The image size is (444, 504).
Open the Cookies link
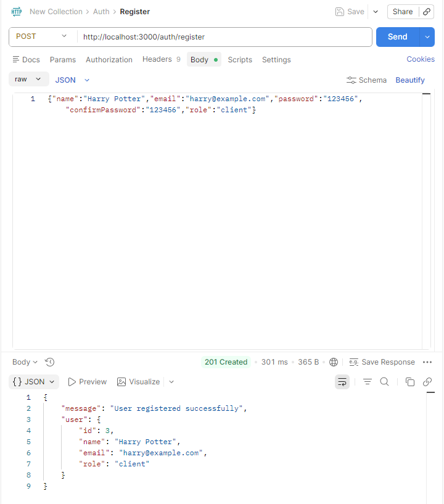tap(421, 59)
